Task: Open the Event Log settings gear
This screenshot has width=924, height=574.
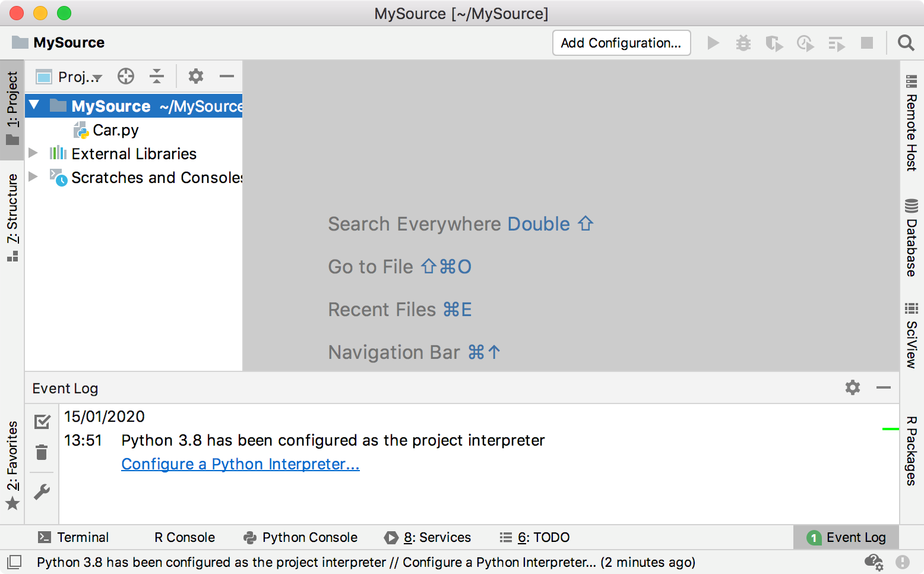Action: pyautogui.click(x=853, y=388)
